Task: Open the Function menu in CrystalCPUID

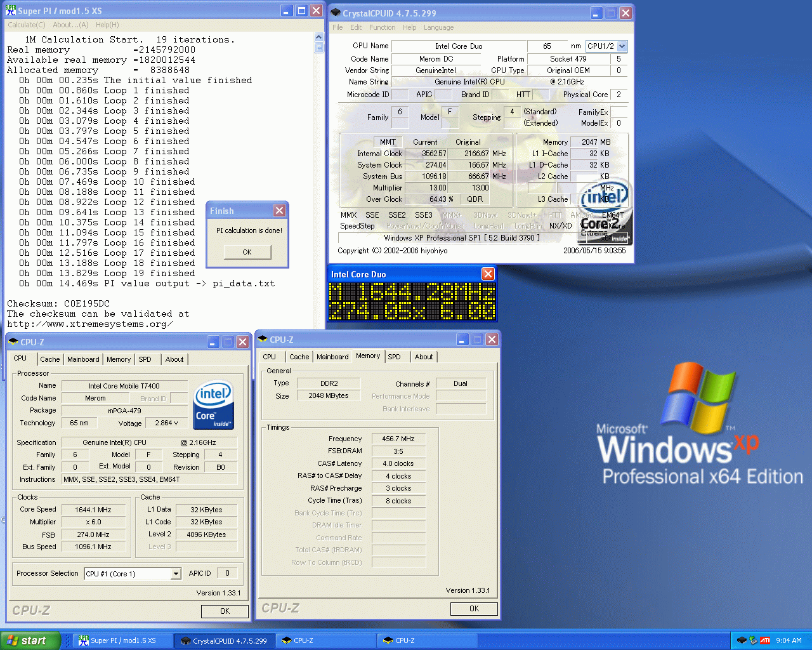Action: coord(382,27)
